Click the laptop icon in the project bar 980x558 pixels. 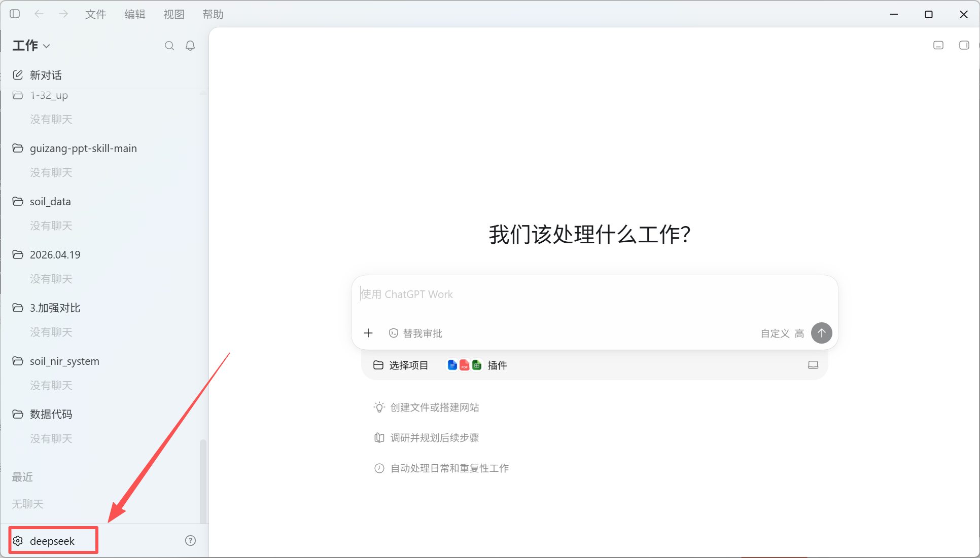813,365
